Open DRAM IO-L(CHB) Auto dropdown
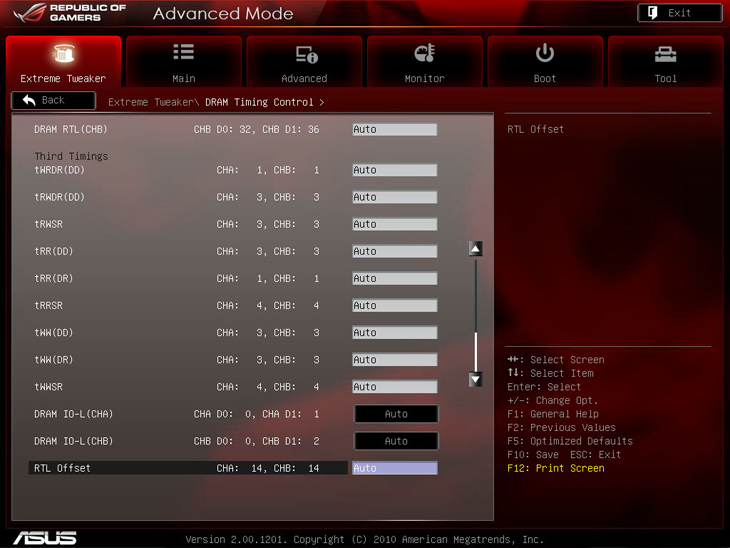This screenshot has height=548, width=730. coord(396,441)
